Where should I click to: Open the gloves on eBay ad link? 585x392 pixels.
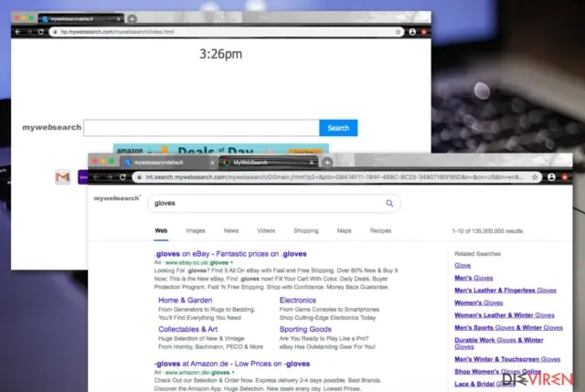coord(230,254)
